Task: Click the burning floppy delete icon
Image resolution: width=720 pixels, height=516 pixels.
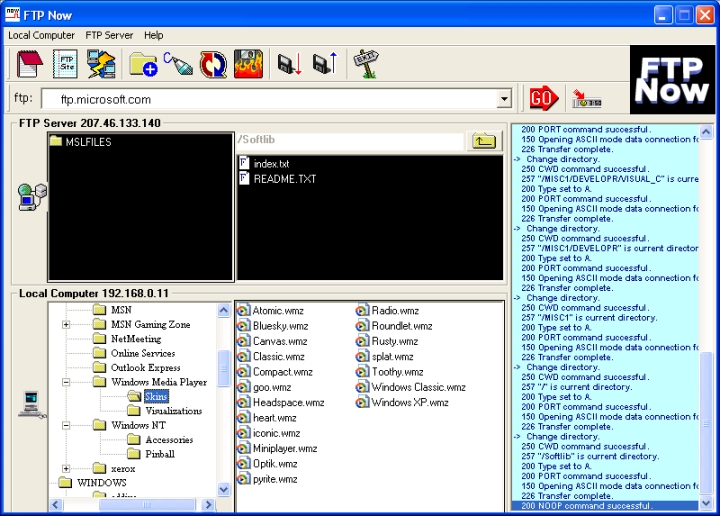Action: 248,64
